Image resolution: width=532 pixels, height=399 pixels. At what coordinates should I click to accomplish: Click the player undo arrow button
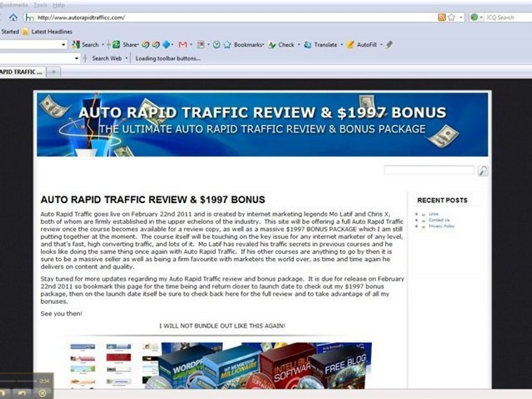(x=22, y=393)
